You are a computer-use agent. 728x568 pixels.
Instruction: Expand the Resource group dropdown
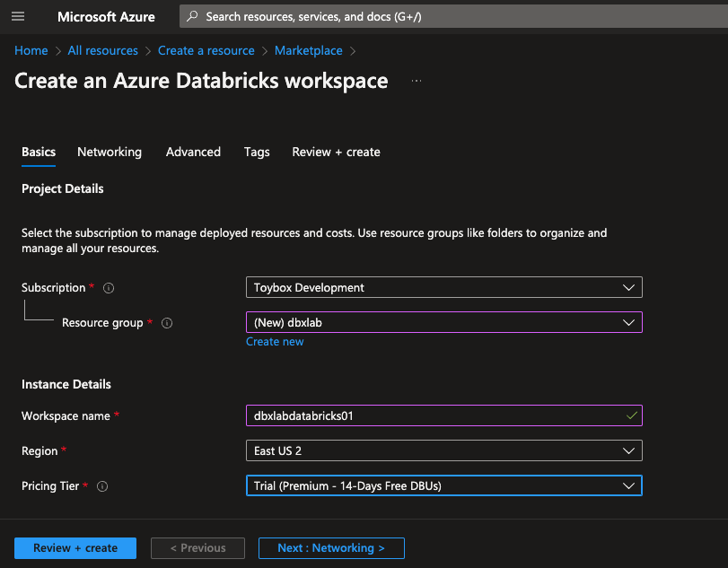click(443, 322)
